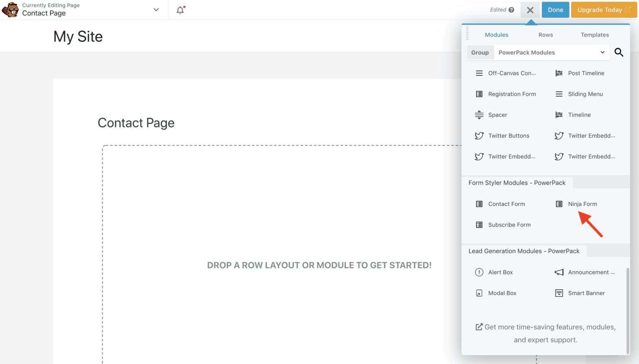Select the Modal Box module

point(503,293)
